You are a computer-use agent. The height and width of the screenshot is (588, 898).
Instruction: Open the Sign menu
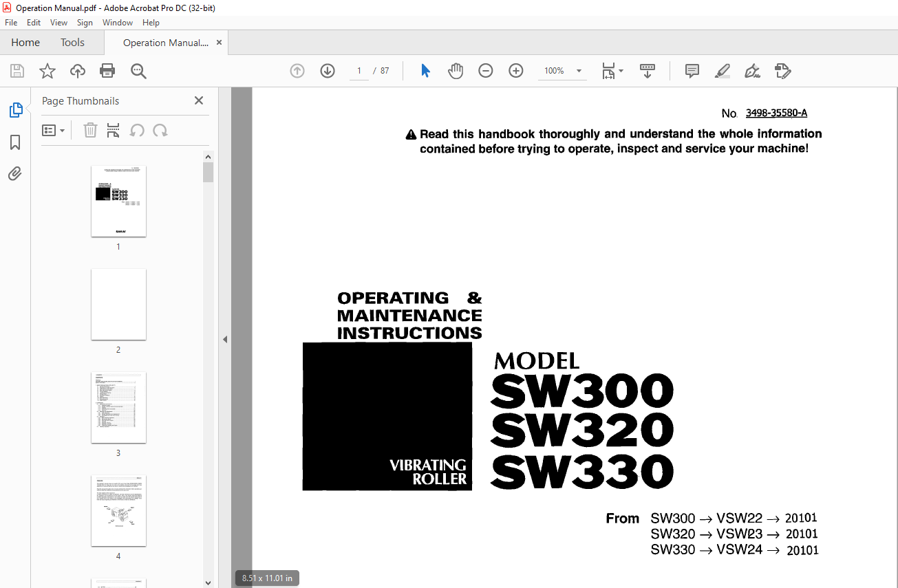pyautogui.click(x=85, y=23)
